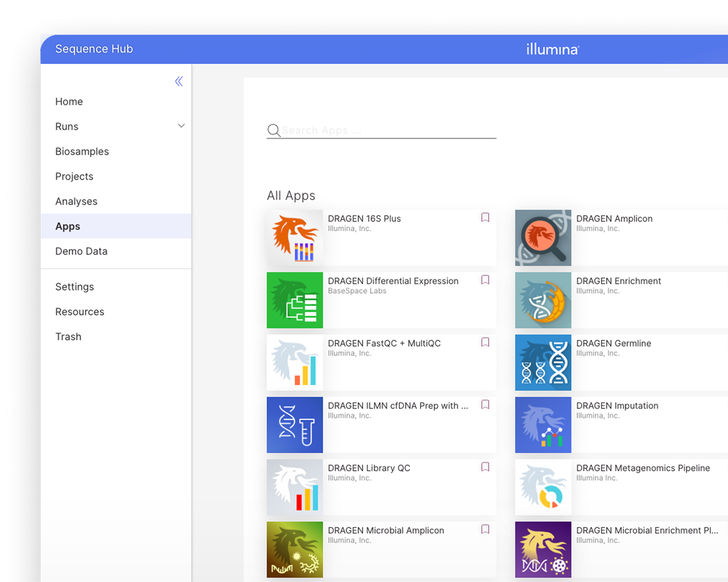
Task: Expand the Runs submenu chevron
Action: pyautogui.click(x=181, y=126)
